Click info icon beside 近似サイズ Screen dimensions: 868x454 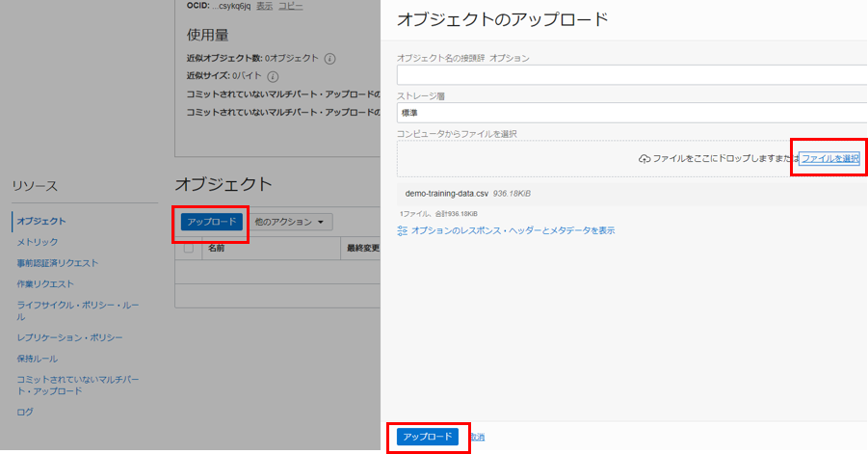[273, 76]
